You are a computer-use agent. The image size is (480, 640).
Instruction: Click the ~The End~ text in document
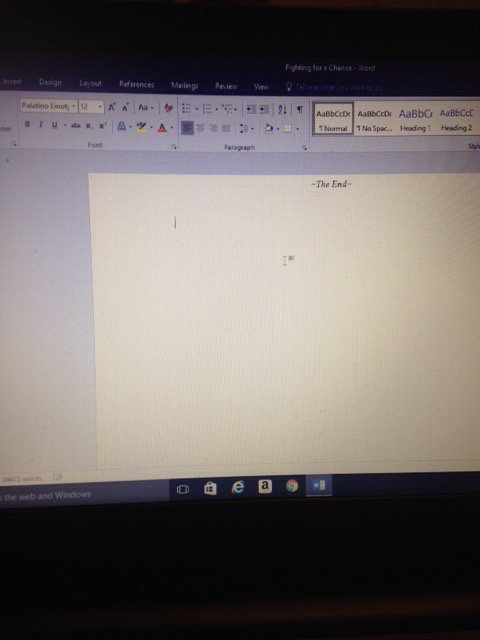[331, 184]
